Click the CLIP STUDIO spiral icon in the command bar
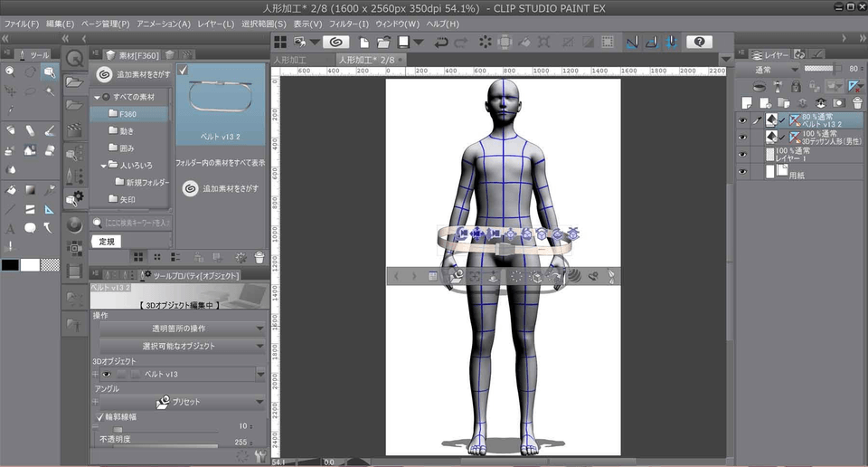Image resolution: width=868 pixels, height=467 pixels. (335, 43)
